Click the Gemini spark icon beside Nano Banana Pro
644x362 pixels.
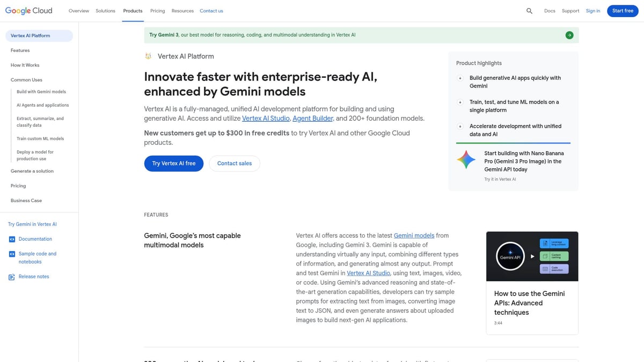465,159
